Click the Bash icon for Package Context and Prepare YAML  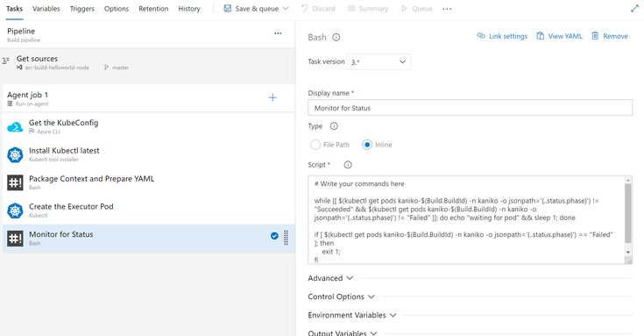(x=15, y=182)
